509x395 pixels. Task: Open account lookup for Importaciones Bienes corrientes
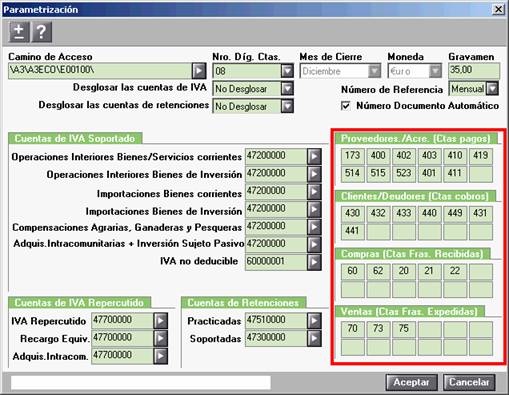pyautogui.click(x=314, y=191)
